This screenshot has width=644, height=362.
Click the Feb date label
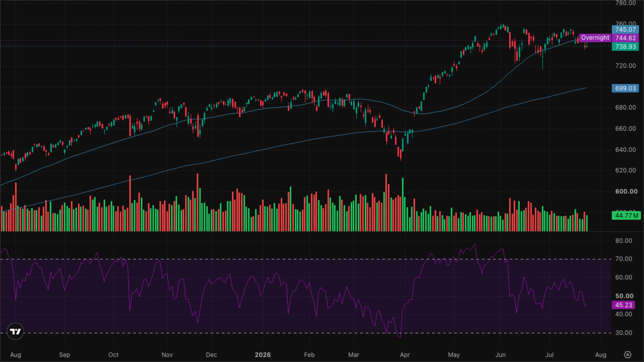coord(309,355)
